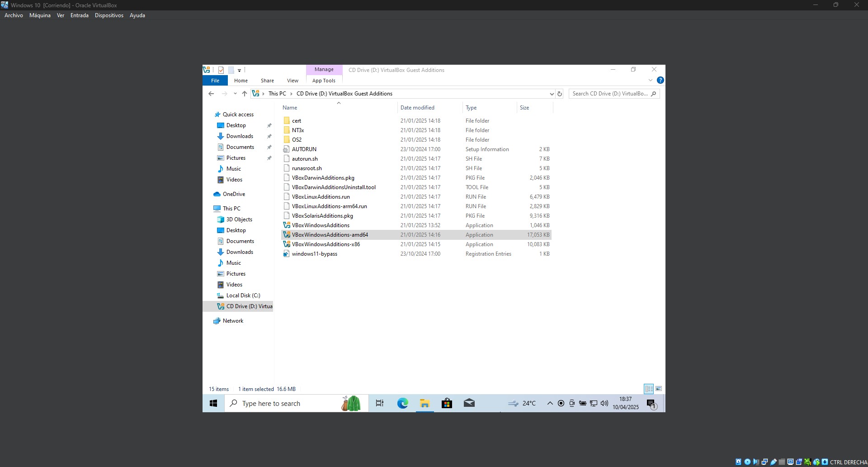Screen dimensions: 868x467
Task: Open the View ribbon tab
Action: [292, 81]
